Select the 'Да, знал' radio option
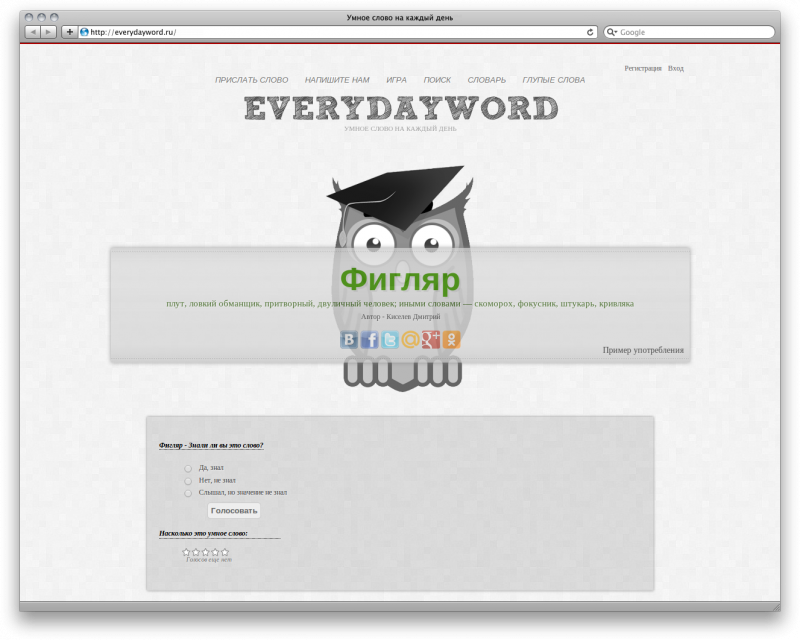Screen dimensions: 800x640 tap(188, 469)
